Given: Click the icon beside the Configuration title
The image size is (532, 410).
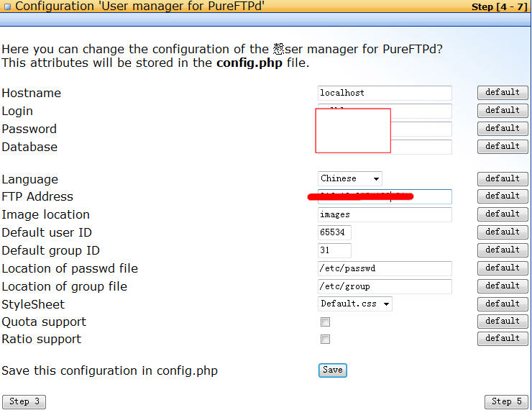Looking at the screenshot, I should tap(6, 7).
